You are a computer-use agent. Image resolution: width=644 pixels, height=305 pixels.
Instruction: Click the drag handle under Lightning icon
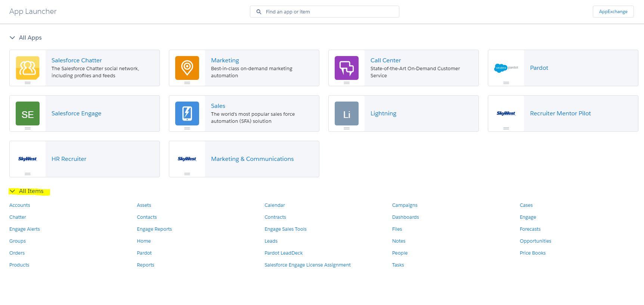click(347, 128)
